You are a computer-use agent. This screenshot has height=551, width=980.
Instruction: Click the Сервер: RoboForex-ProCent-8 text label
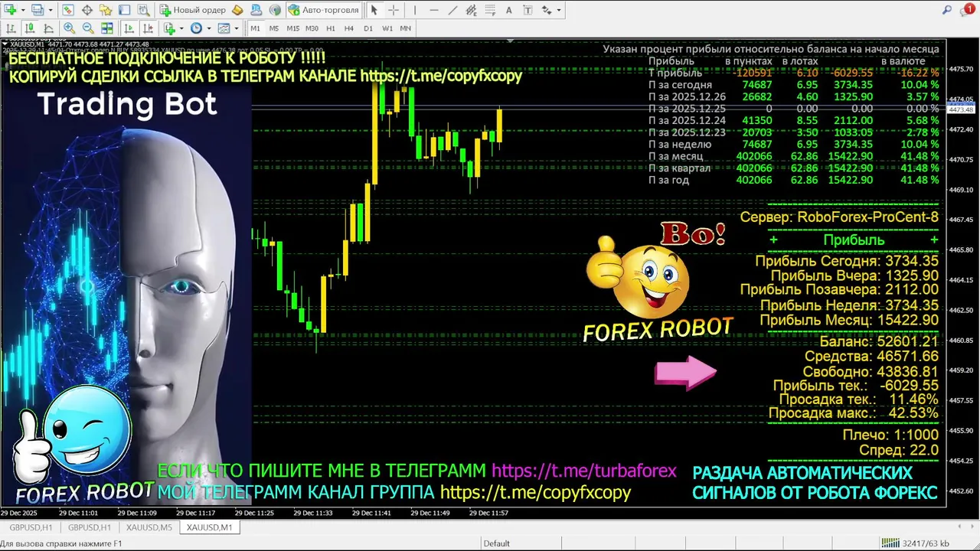pos(839,217)
